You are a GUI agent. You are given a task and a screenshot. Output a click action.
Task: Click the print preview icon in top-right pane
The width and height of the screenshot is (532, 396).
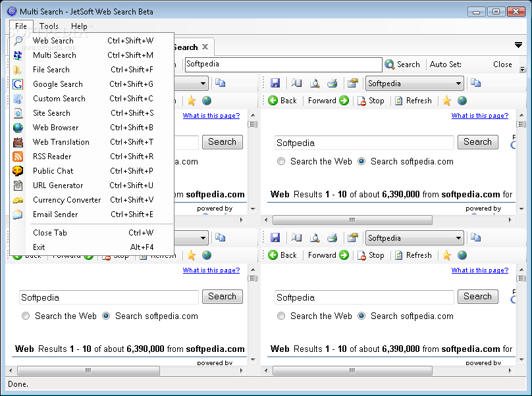click(315, 83)
